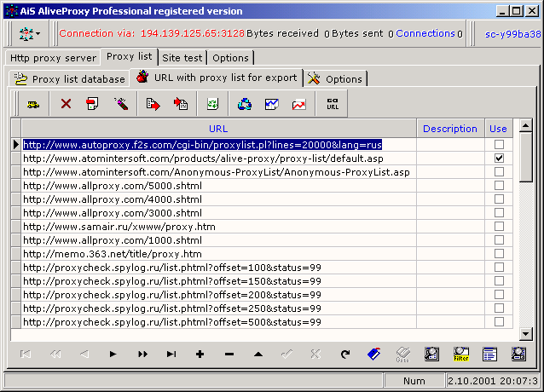The image size is (544, 392).
Task: Click the search magnifier navigator icon
Action: (432, 354)
